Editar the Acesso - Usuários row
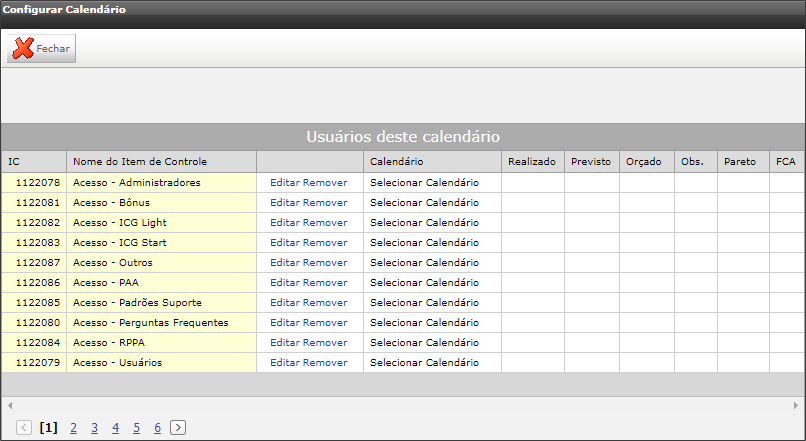Image resolution: width=806 pixels, height=441 pixels. [285, 363]
